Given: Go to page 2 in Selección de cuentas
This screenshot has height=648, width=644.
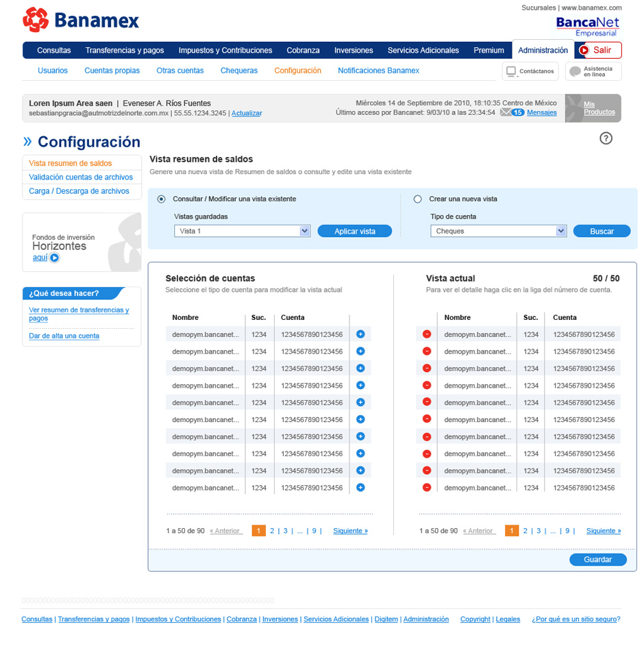Looking at the screenshot, I should 272,531.
